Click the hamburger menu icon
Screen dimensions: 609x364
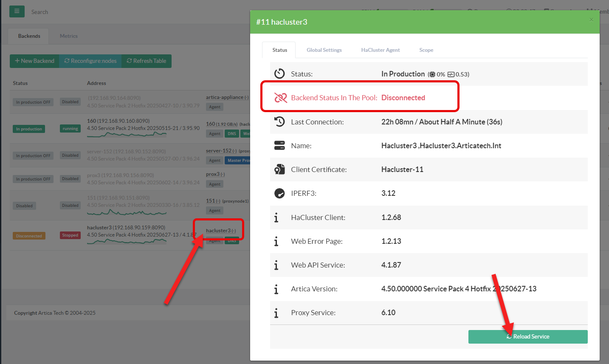(17, 11)
